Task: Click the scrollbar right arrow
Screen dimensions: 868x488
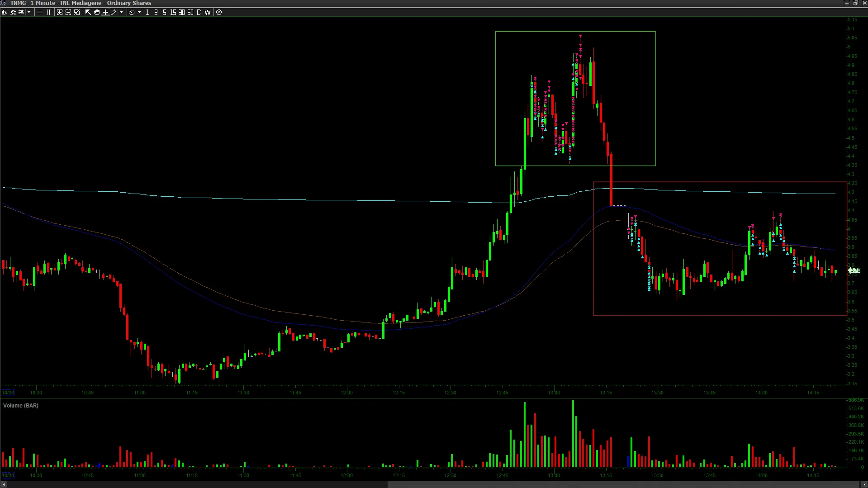Action: (x=864, y=484)
